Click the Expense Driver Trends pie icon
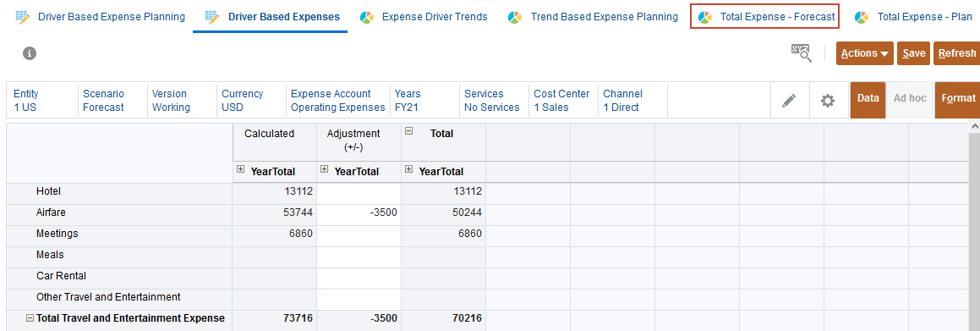This screenshot has height=331, width=980. (367, 17)
